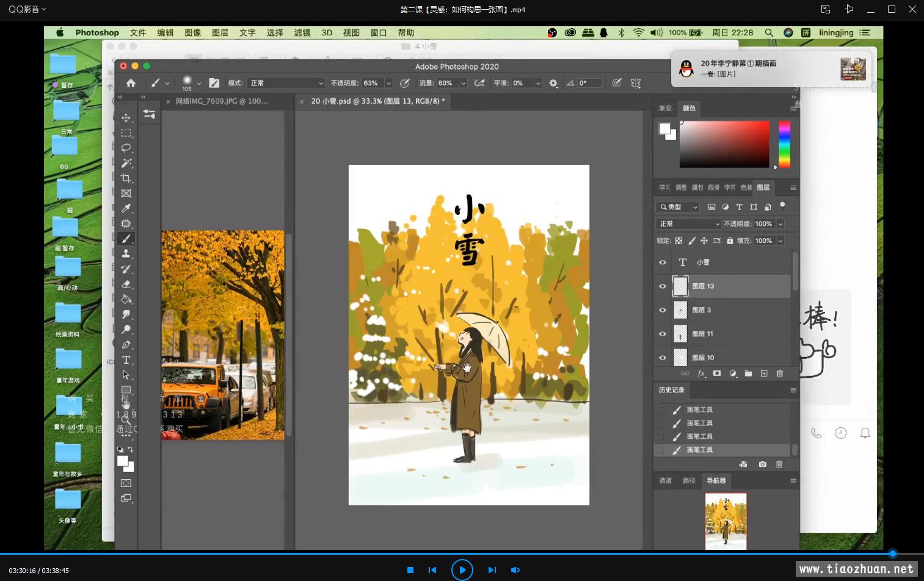Hide the 图层 13 layer
924x581 pixels.
point(662,286)
